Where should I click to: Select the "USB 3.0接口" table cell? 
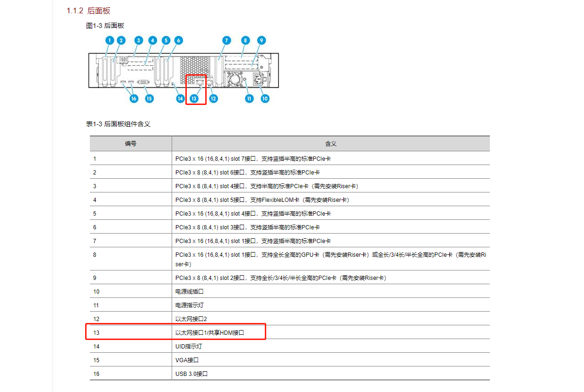pos(331,374)
